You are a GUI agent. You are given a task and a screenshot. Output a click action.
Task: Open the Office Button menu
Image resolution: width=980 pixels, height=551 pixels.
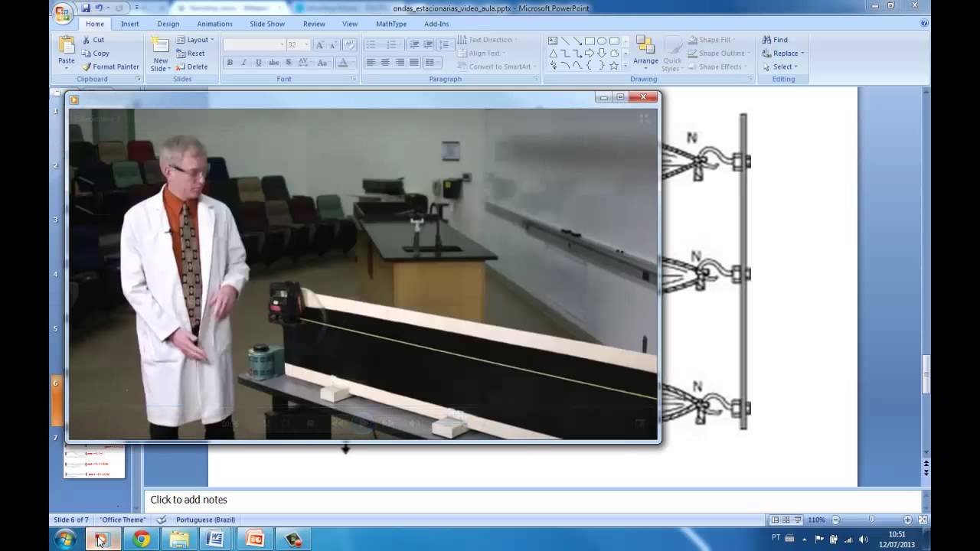pyautogui.click(x=63, y=13)
